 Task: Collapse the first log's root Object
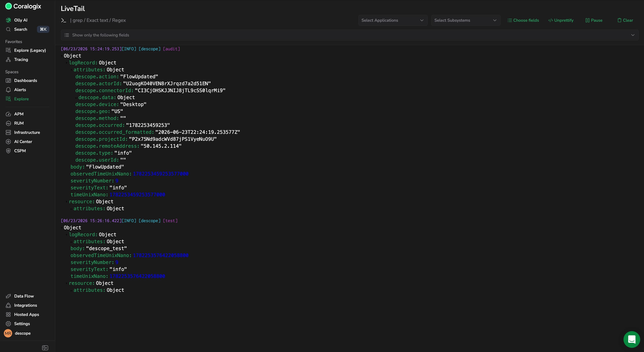[62, 56]
